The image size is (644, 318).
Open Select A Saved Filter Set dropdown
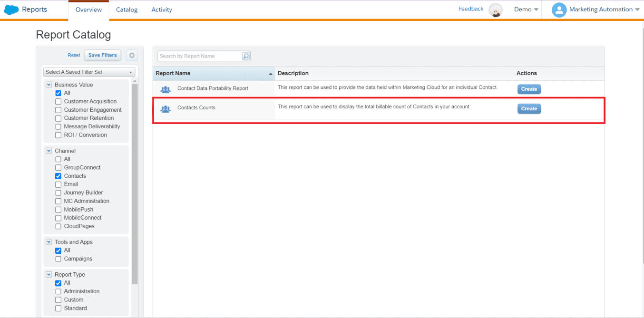[x=89, y=72]
